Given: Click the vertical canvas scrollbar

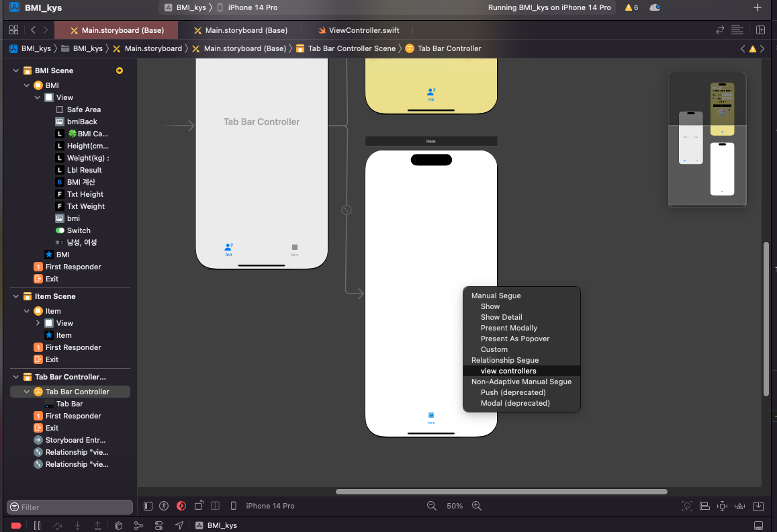Looking at the screenshot, I should click(766, 319).
